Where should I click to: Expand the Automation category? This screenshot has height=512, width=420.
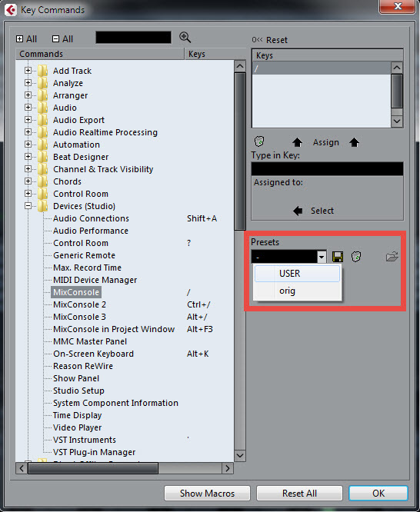pyautogui.click(x=28, y=145)
